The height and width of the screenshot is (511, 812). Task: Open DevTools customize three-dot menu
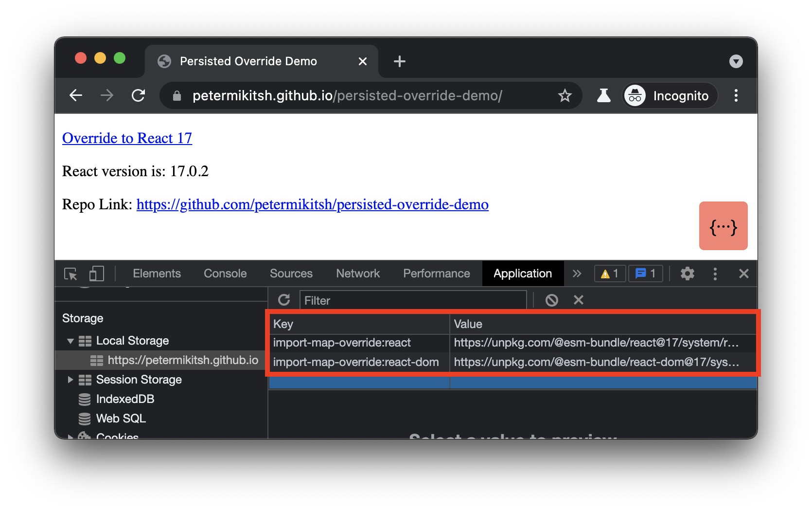(715, 274)
